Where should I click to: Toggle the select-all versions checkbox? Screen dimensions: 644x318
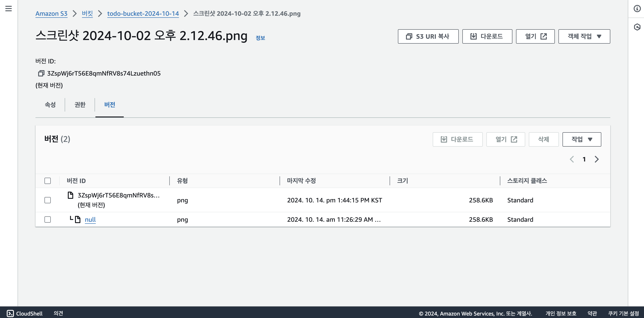(48, 181)
